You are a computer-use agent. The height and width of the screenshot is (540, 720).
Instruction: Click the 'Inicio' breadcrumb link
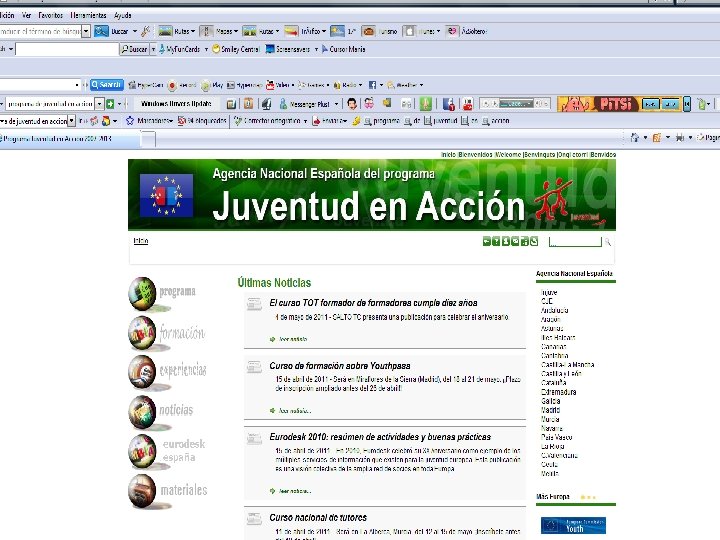[141, 241]
